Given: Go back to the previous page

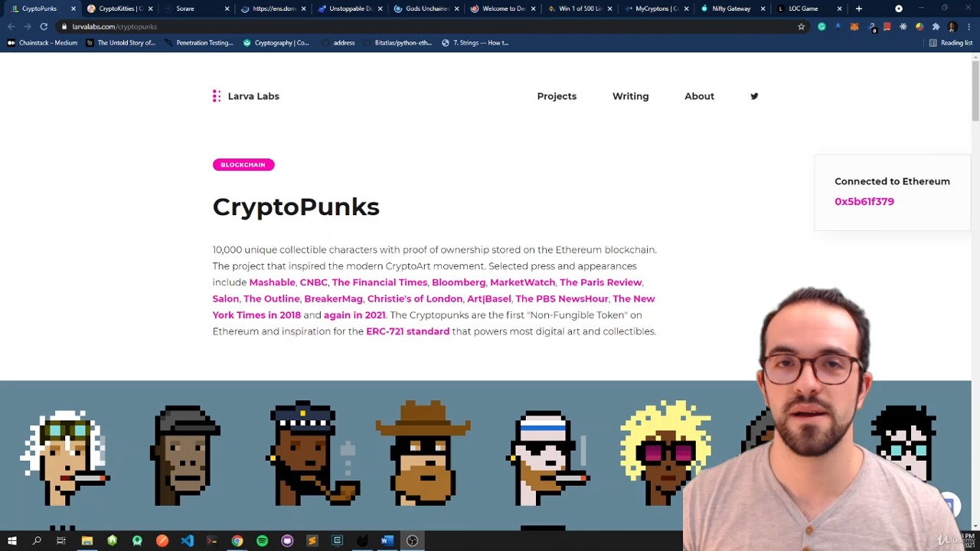Looking at the screenshot, I should (x=11, y=27).
